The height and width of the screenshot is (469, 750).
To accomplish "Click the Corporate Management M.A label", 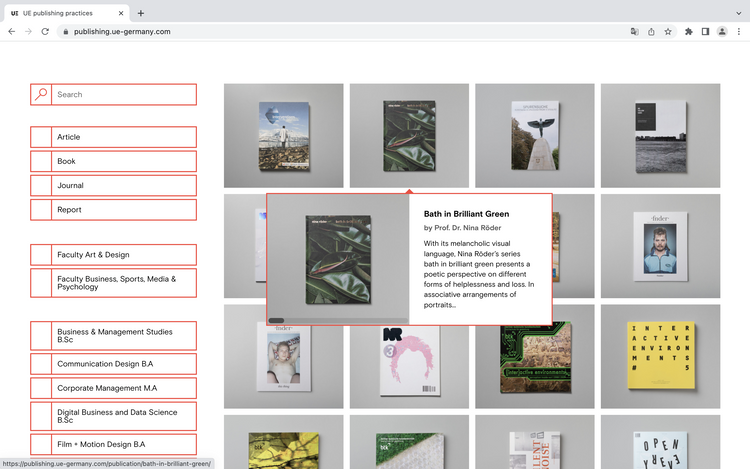I will tap(107, 388).
